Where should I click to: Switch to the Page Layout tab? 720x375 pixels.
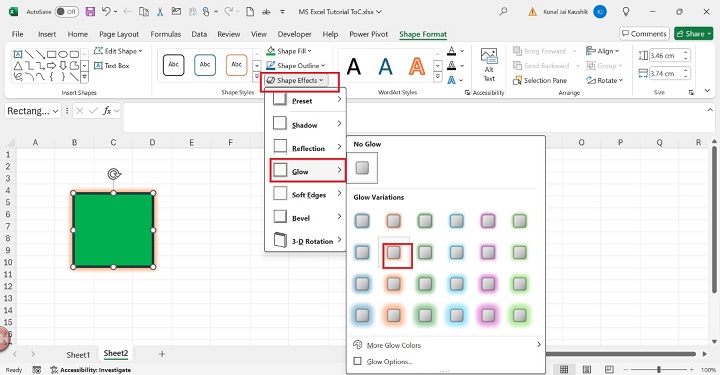tap(119, 34)
